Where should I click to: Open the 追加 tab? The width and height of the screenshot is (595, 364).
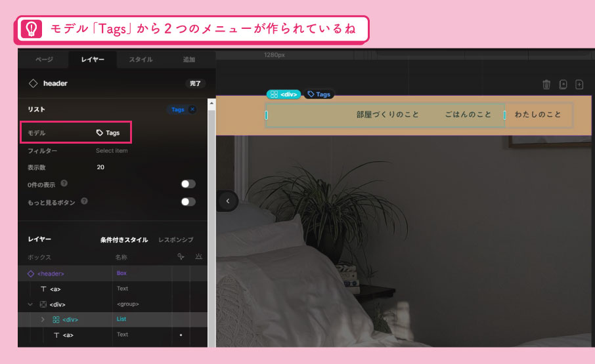(x=189, y=60)
